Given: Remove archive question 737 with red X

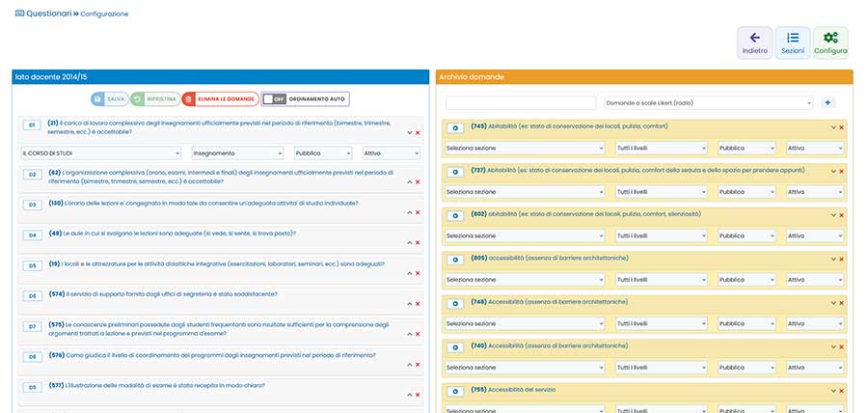Looking at the screenshot, I should pyautogui.click(x=842, y=171).
